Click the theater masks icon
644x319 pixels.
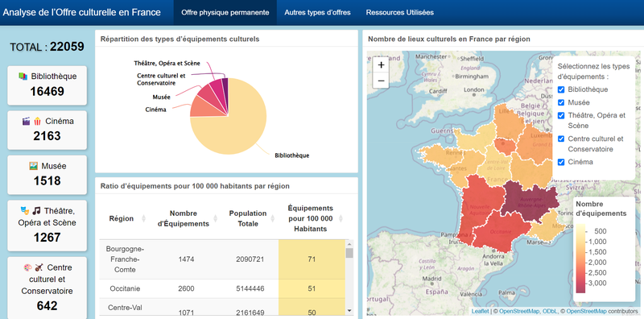pyautogui.click(x=25, y=211)
